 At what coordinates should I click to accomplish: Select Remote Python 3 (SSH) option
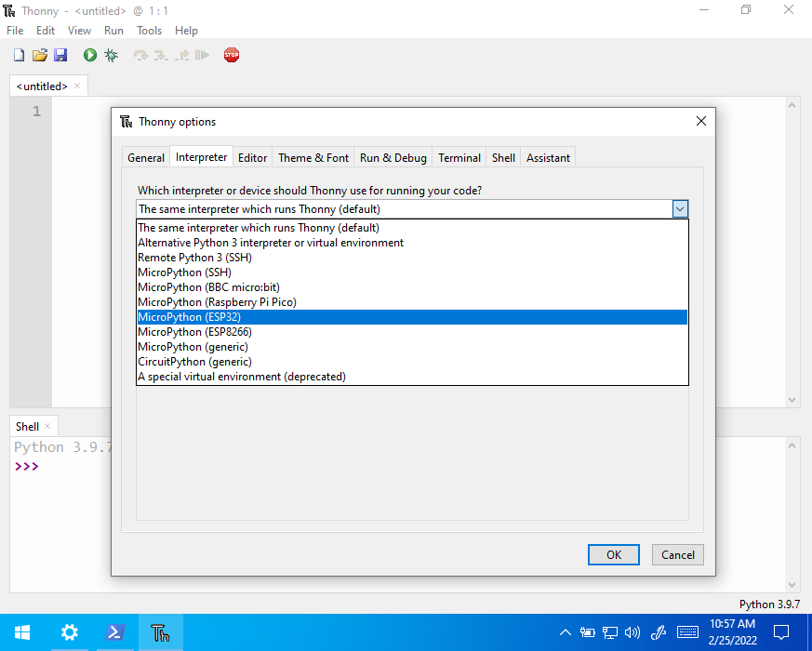click(x=412, y=258)
